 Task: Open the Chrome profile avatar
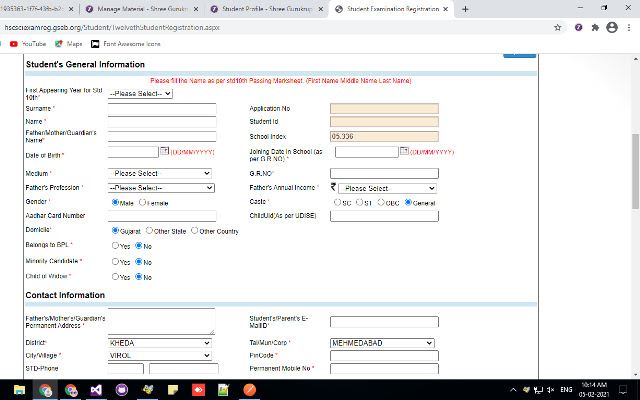pyautogui.click(x=612, y=27)
